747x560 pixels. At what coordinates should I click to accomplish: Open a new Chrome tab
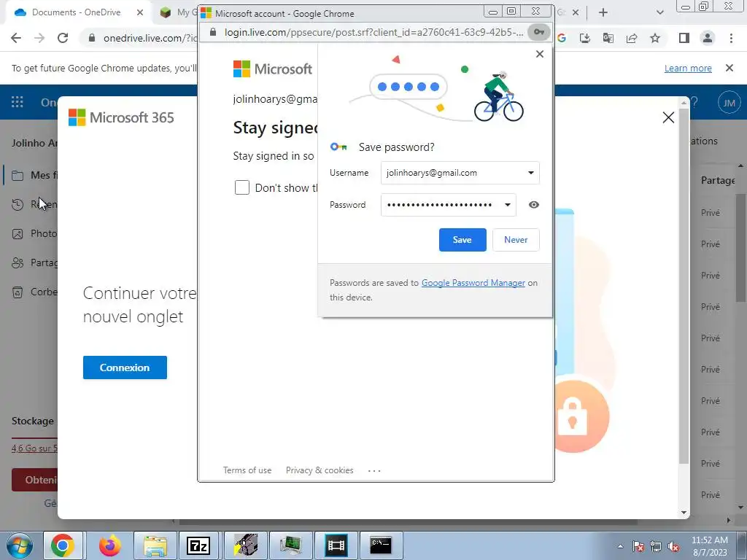click(x=603, y=12)
